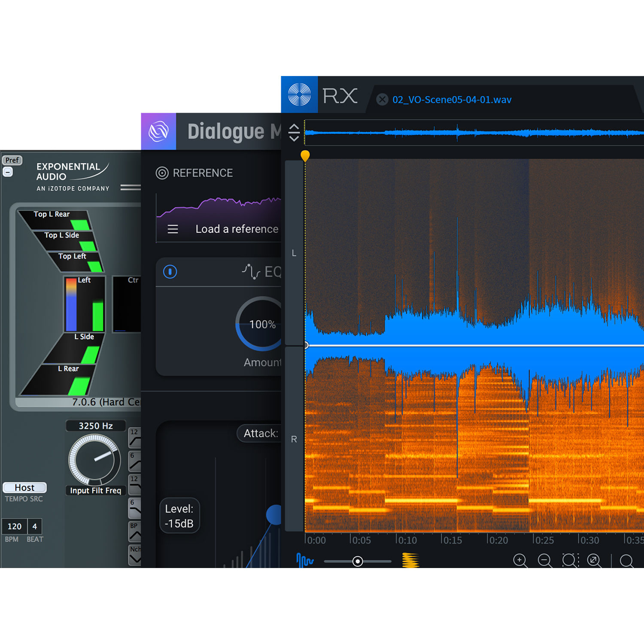644x644 pixels.
Task: Click the 100% EQ Amount knob
Action: coord(258,324)
